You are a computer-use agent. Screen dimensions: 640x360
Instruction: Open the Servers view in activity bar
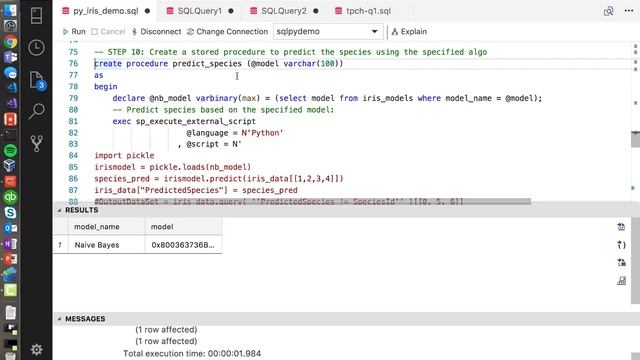(x=36, y=16)
